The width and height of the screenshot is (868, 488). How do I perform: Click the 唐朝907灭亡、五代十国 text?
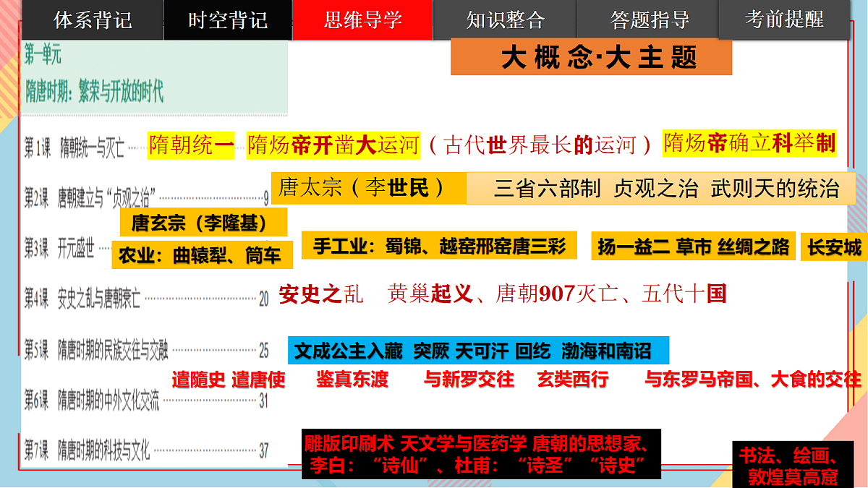pos(611,294)
